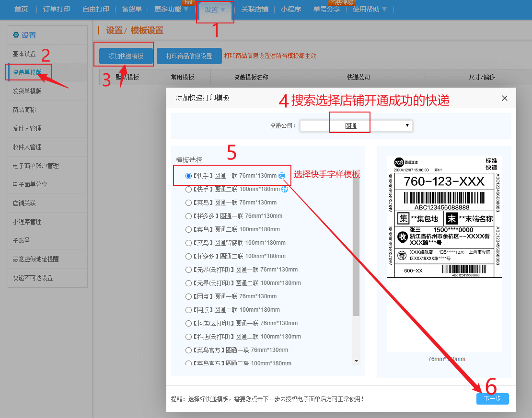Image resolution: width=532 pixels, height=418 pixels.
Task: Click 下一步 to proceed
Action: coord(492,399)
